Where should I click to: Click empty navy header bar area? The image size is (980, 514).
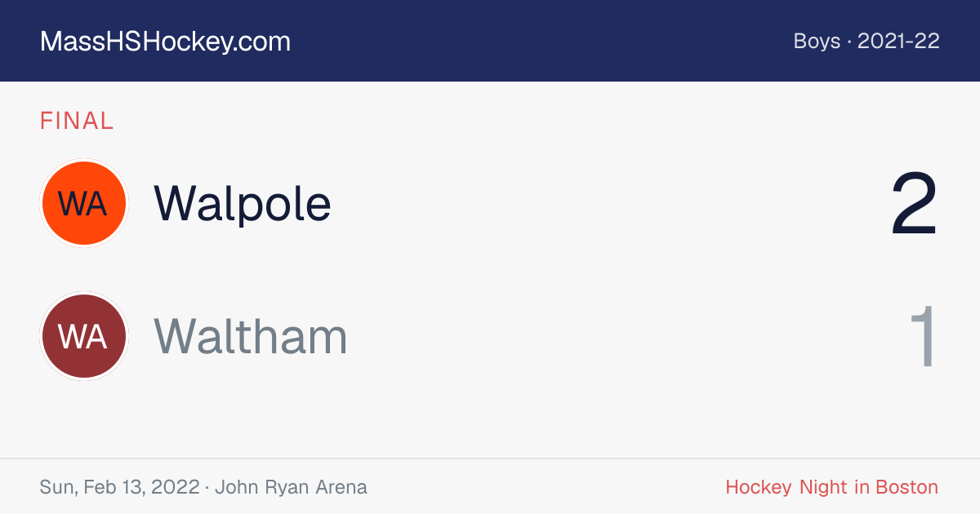[539, 41]
